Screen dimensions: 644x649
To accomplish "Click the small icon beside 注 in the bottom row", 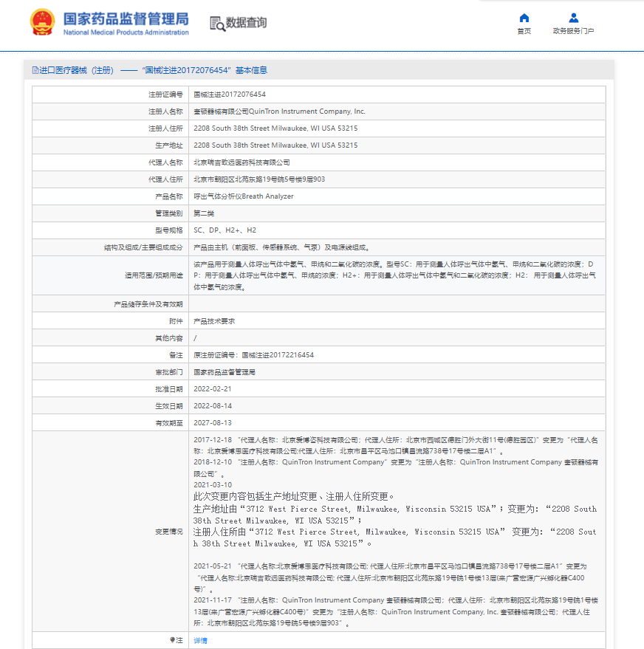I will [x=172, y=640].
